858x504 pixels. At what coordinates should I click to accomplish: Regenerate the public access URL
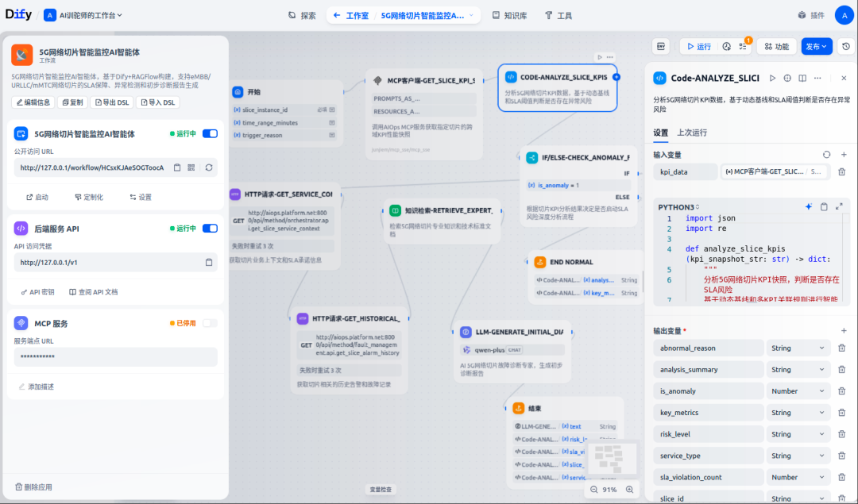click(x=209, y=167)
